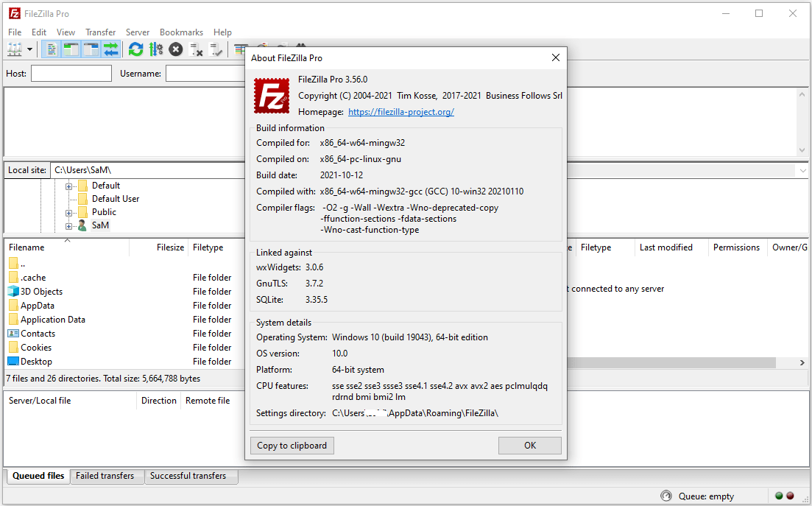Click the Cookies folder icon
This screenshot has width=812, height=506.
13,348
